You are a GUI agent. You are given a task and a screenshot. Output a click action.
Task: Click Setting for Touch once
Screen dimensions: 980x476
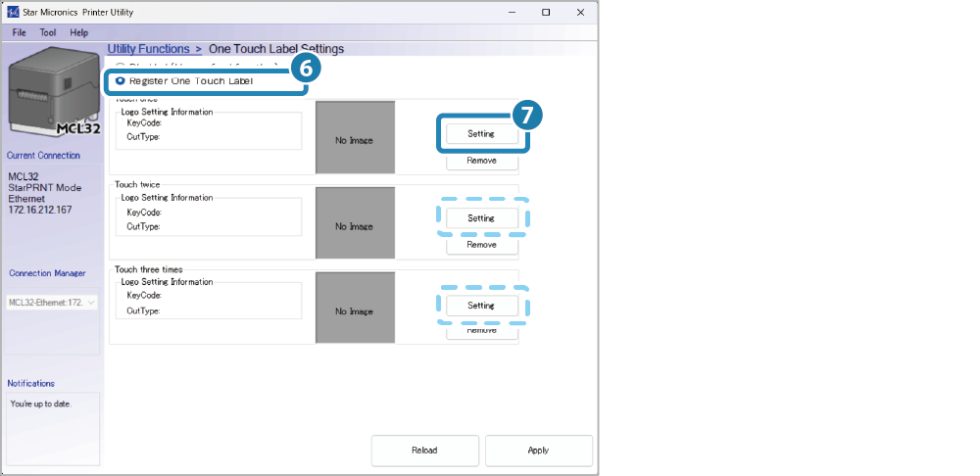(481, 133)
